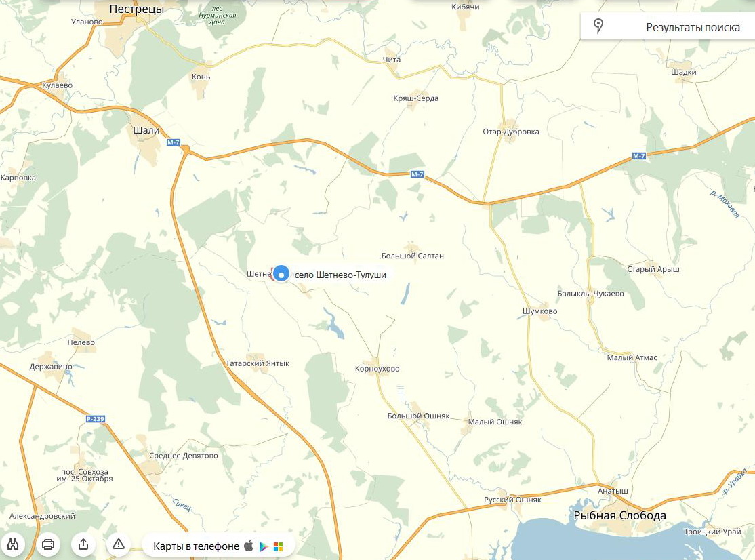Click the share map icon
Viewport: 755px width, 560px height.
coord(83,544)
